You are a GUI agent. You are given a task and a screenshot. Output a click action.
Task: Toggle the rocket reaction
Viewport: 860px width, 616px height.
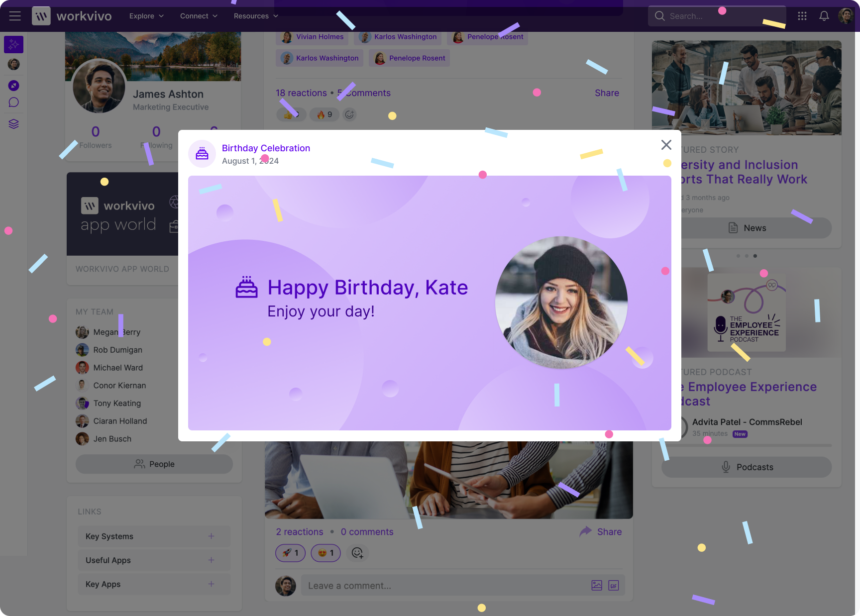(x=291, y=553)
